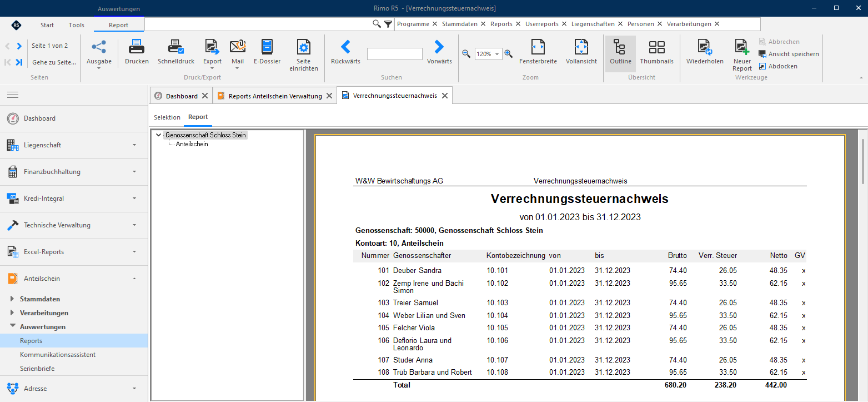Open Kommunikationsassistent in the sidebar
Image resolution: width=868 pixels, height=402 pixels.
click(58, 355)
